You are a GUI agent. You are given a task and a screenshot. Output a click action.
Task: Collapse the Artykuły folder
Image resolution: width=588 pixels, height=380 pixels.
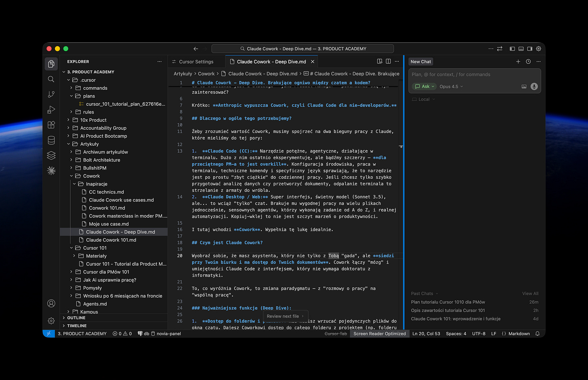click(89, 144)
